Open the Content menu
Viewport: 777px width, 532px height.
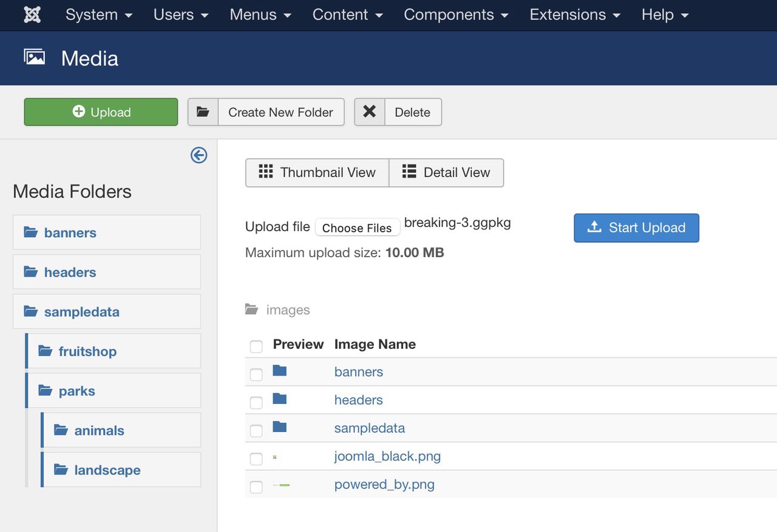point(347,15)
